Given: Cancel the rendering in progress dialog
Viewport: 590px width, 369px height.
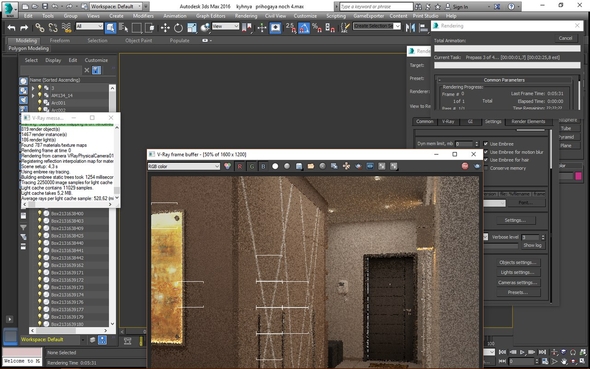Looking at the screenshot, I should coord(565,38).
